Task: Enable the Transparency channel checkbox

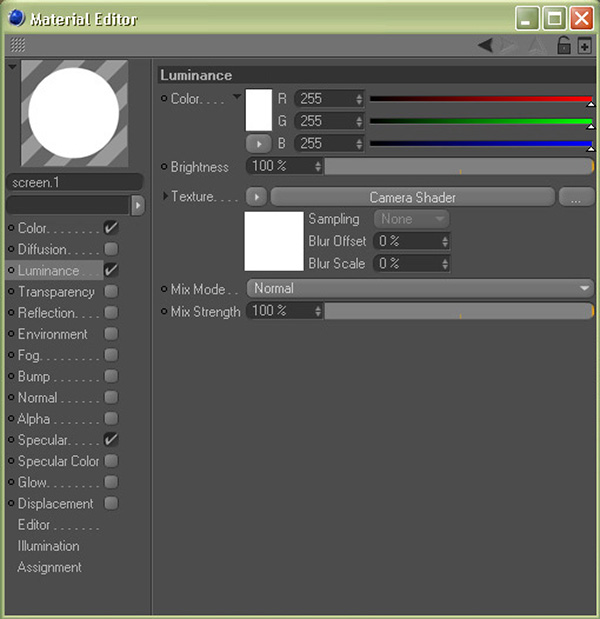Action: (x=111, y=292)
